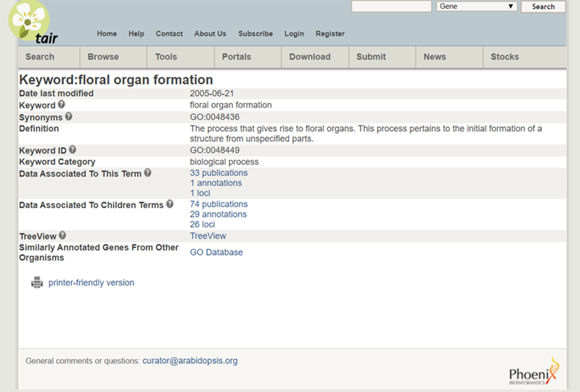Screen dimensions: 580x392
Task: Click the curator@arabidopsis.org email link
Action: pos(190,361)
